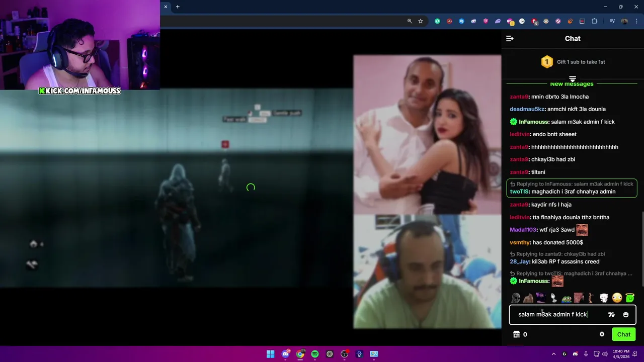Click message 'has donated 5000$'
Image resolution: width=644 pixels, height=362 pixels.
558,242
